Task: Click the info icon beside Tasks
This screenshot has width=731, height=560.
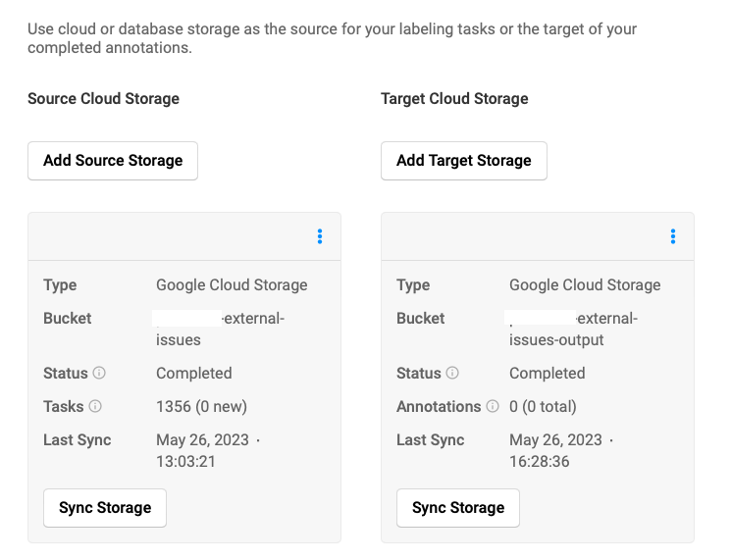Action: click(x=95, y=407)
